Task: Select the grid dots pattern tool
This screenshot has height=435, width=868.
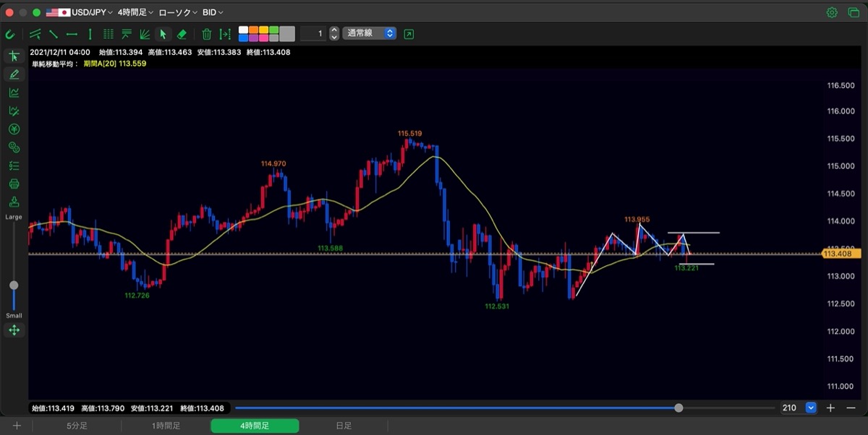Action: point(109,34)
